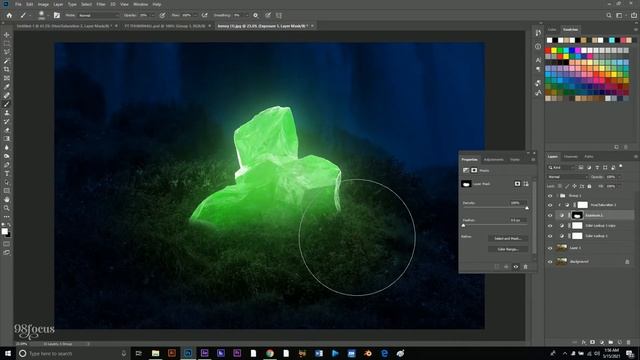Open the Window menu

click(140, 4)
